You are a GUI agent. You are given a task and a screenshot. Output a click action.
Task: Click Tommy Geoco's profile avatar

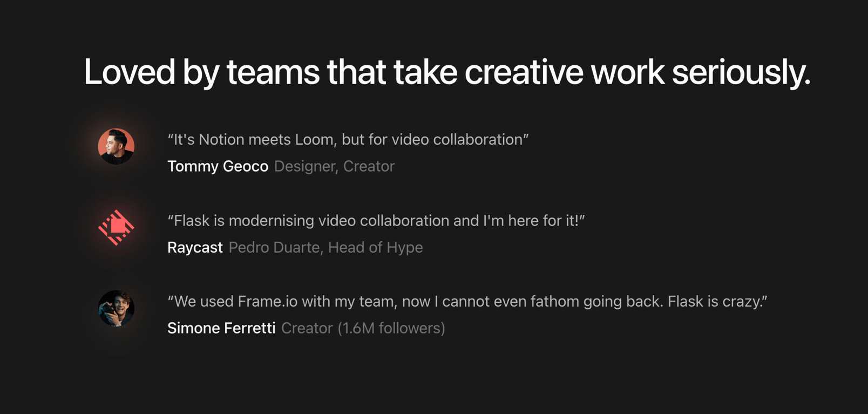coord(116,146)
